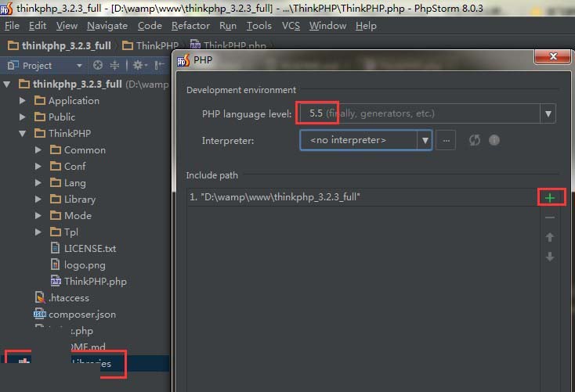Click the PhpStorm icon in PHP dialog title

coord(183,60)
